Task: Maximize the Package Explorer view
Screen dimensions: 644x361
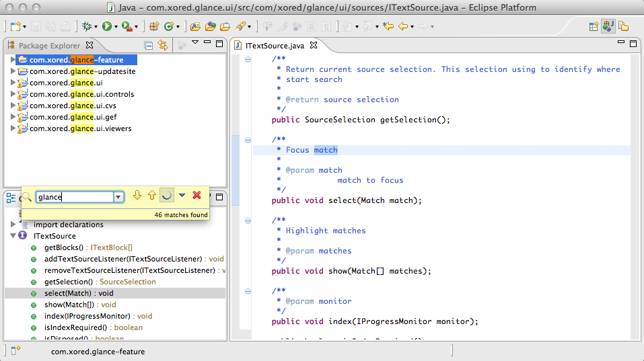Action: click(x=219, y=44)
